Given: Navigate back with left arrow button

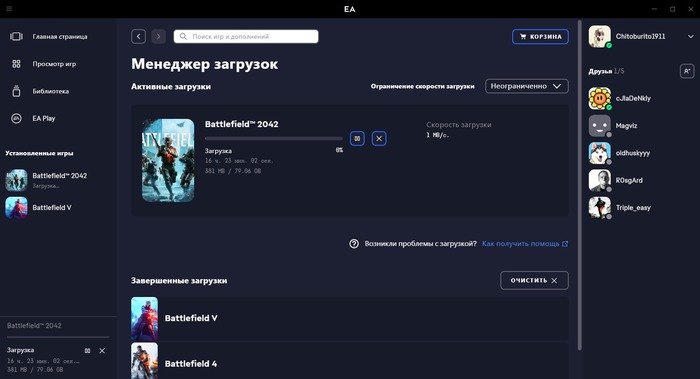Looking at the screenshot, I should tap(138, 36).
